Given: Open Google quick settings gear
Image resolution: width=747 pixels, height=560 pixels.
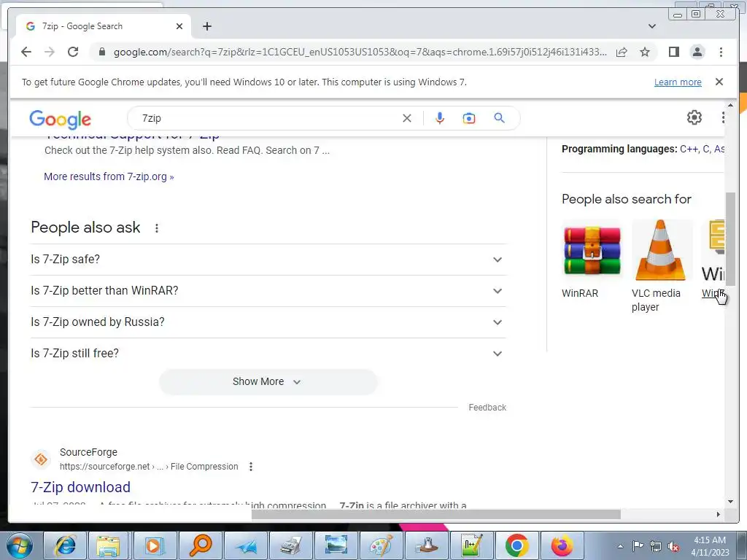Looking at the screenshot, I should pos(694,117).
